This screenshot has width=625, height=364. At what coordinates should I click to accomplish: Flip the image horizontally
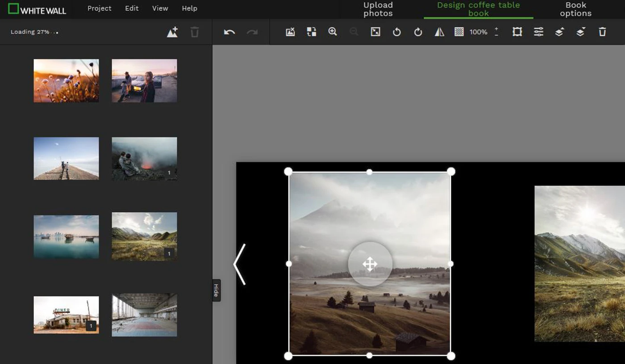click(x=439, y=32)
